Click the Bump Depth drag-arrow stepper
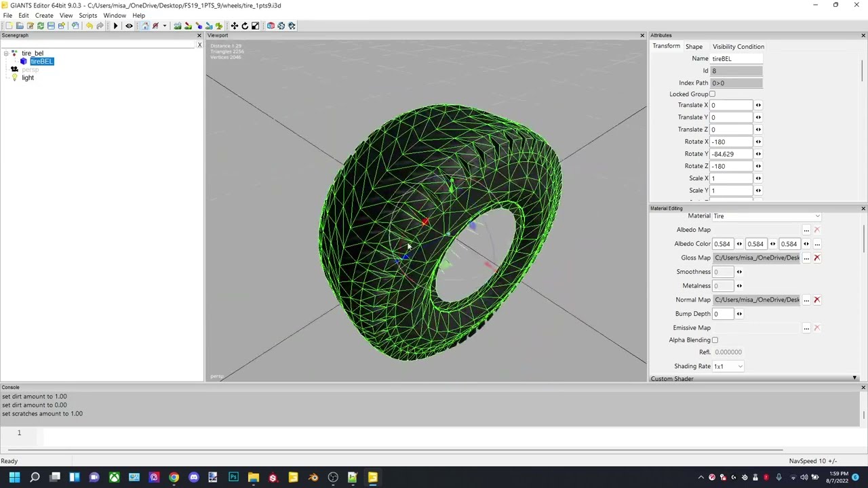This screenshot has height=488, width=868. point(739,314)
